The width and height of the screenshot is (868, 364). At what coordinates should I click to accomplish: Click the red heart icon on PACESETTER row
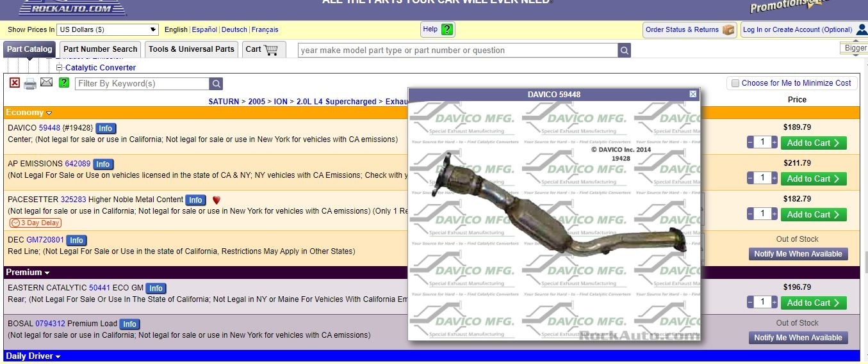(216, 200)
